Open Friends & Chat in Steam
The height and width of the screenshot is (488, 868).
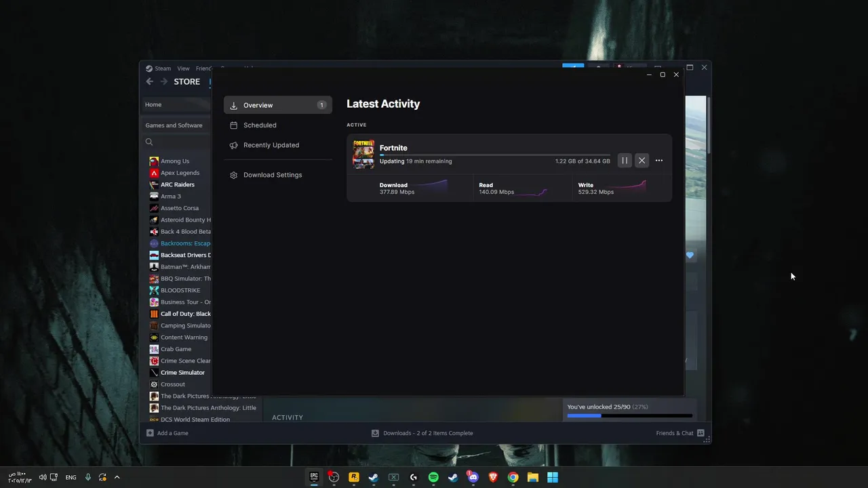tap(680, 433)
